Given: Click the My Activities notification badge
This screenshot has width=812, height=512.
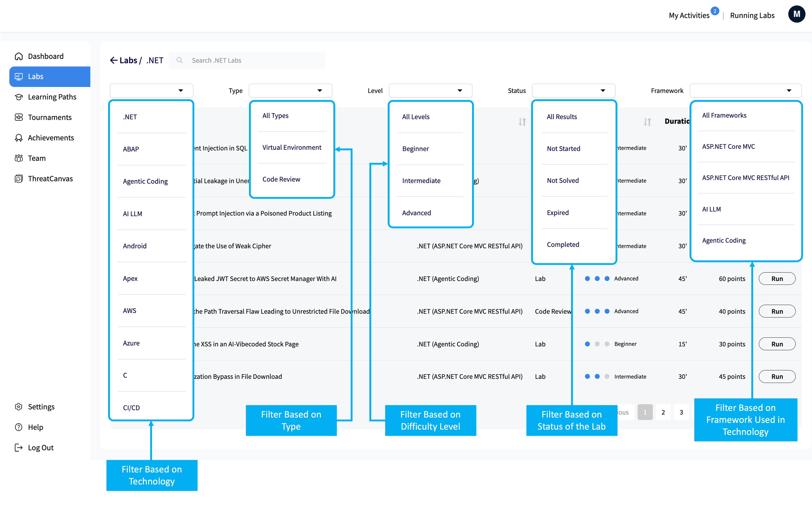Looking at the screenshot, I should point(714,11).
